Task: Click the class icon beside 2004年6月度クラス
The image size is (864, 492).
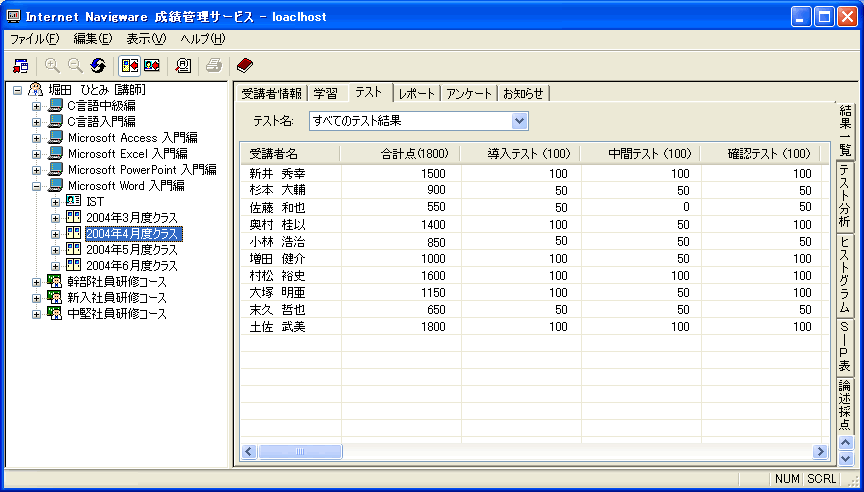Action: coord(73,266)
